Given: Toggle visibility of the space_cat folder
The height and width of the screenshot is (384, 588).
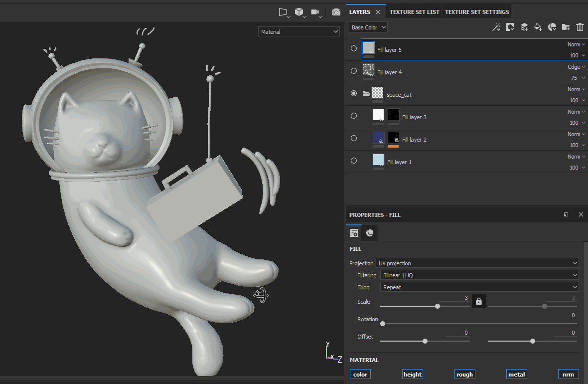Looking at the screenshot, I should point(354,93).
